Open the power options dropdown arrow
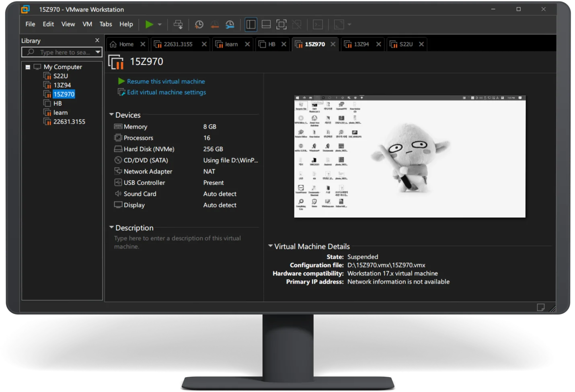Image resolution: width=575 pixels, height=392 pixels. point(160,24)
